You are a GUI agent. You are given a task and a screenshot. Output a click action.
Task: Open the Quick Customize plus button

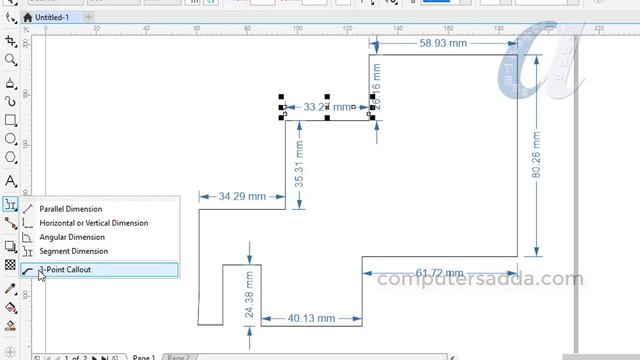point(10,352)
